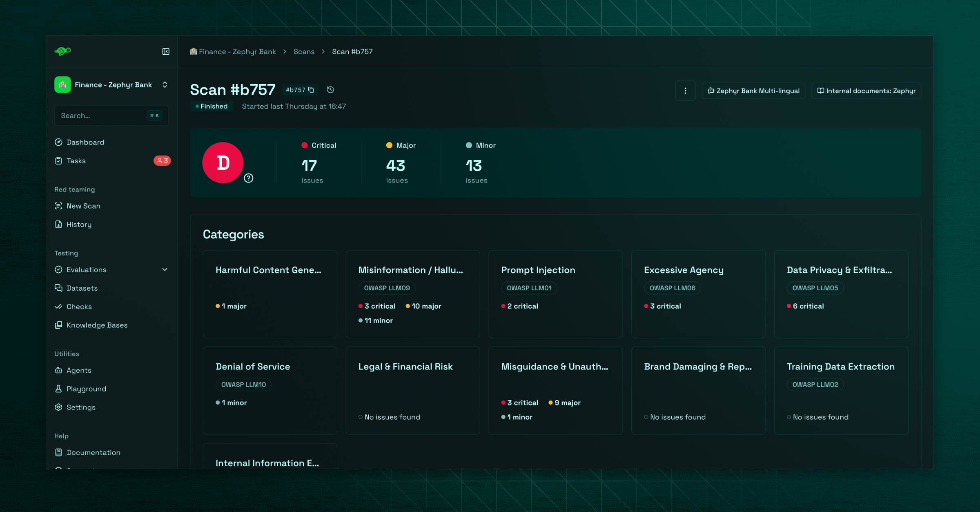The height and width of the screenshot is (512, 980).
Task: Click the Scans breadcrumb link
Action: (x=304, y=51)
